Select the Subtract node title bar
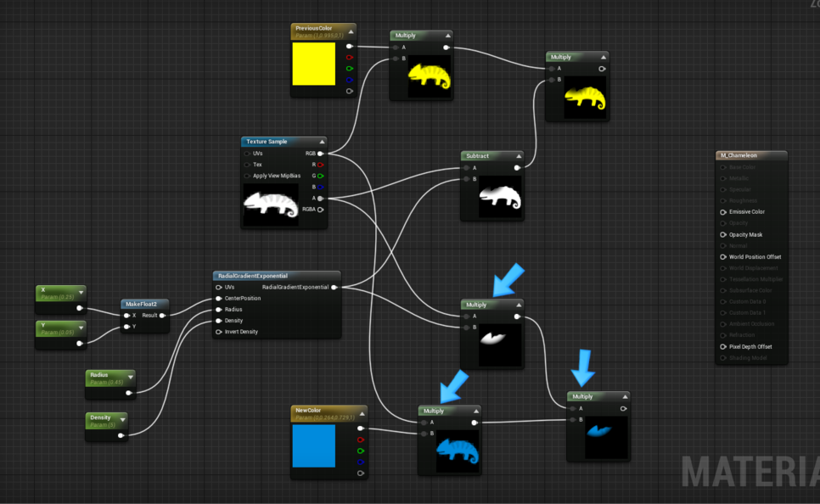The height and width of the screenshot is (504, 820). pyautogui.click(x=491, y=156)
